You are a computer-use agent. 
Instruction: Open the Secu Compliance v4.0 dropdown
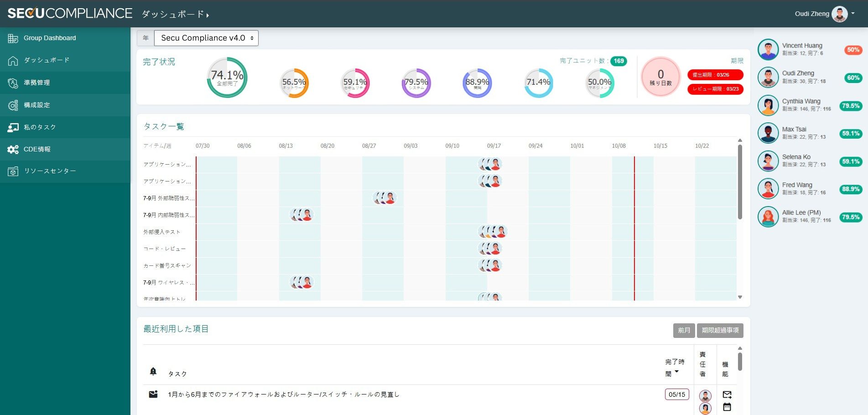point(206,38)
